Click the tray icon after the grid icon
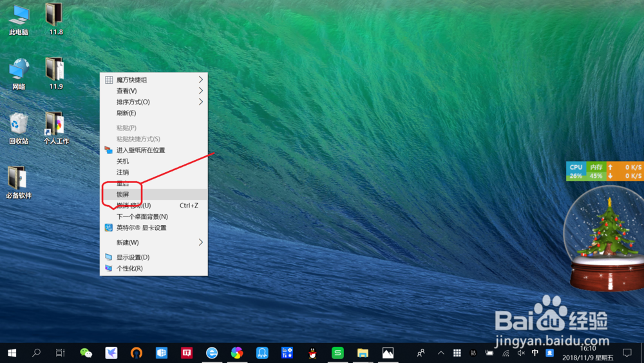 coord(473,353)
